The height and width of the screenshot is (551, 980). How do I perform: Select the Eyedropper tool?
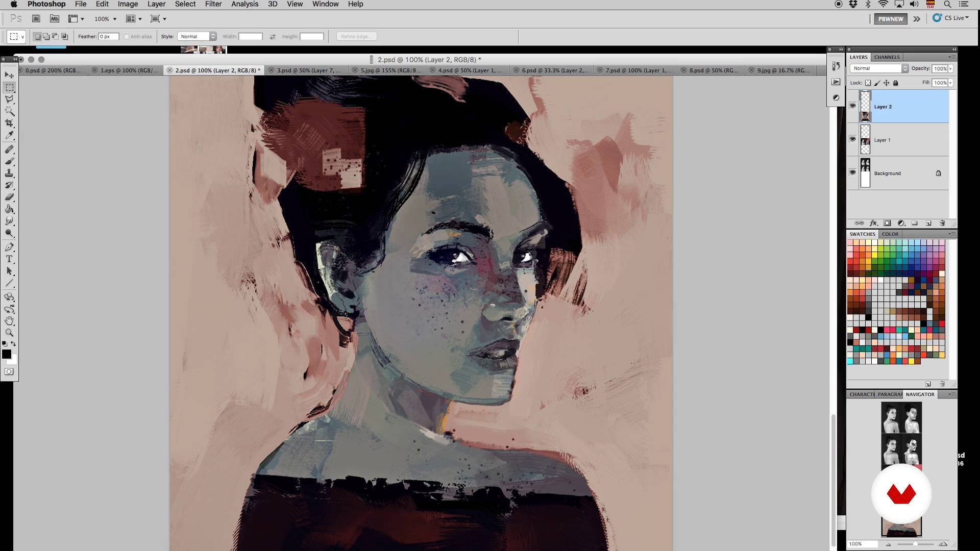tap(9, 136)
